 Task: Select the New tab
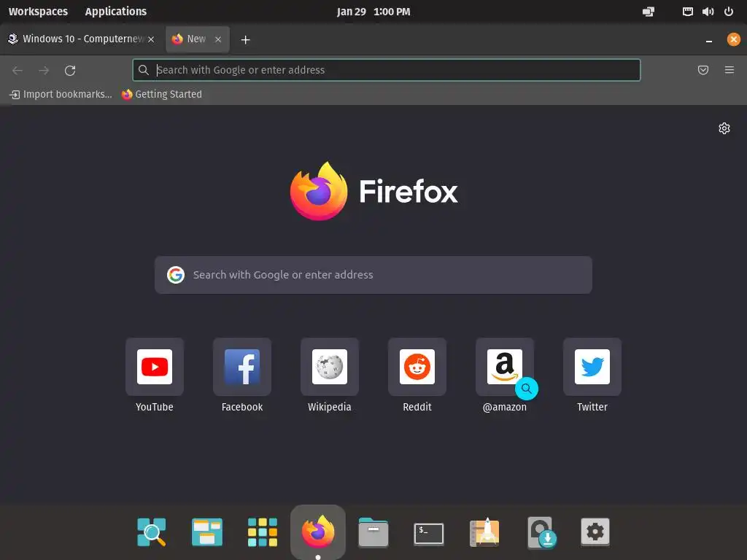197,39
